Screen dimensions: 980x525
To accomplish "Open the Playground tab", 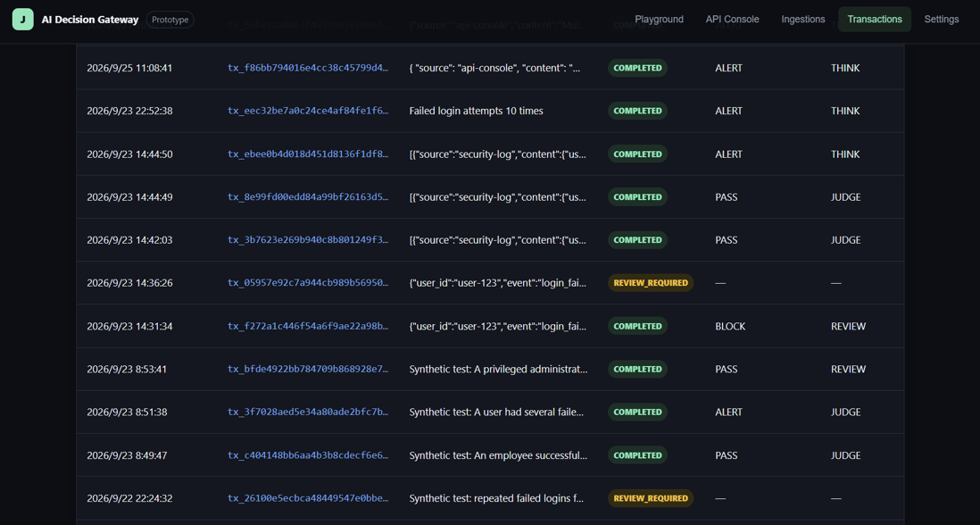I will click(x=659, y=20).
